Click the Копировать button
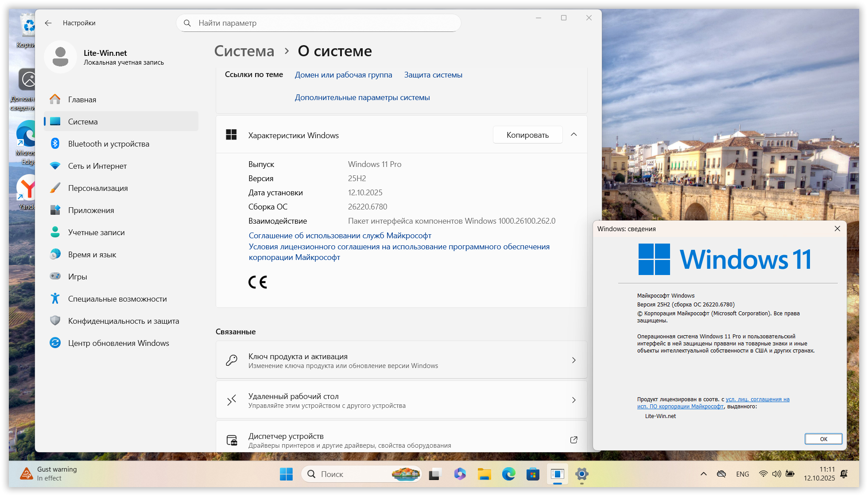The width and height of the screenshot is (868, 496). 527,135
